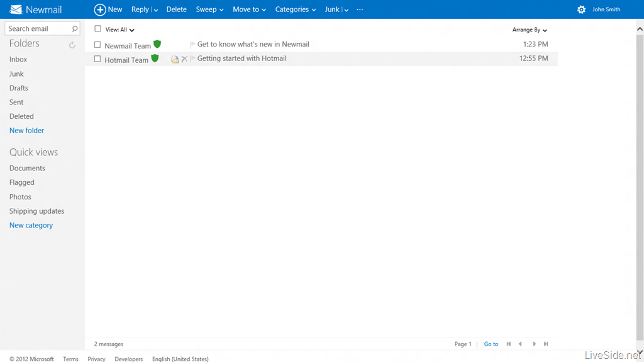Click into the Search email field

36,29
